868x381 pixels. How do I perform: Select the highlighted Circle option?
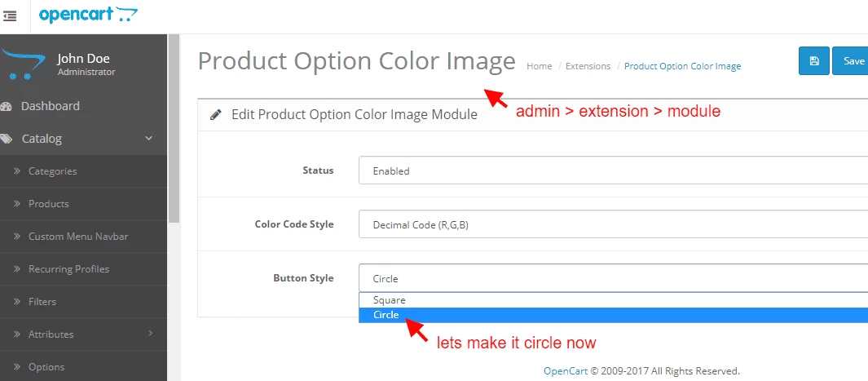coord(386,315)
